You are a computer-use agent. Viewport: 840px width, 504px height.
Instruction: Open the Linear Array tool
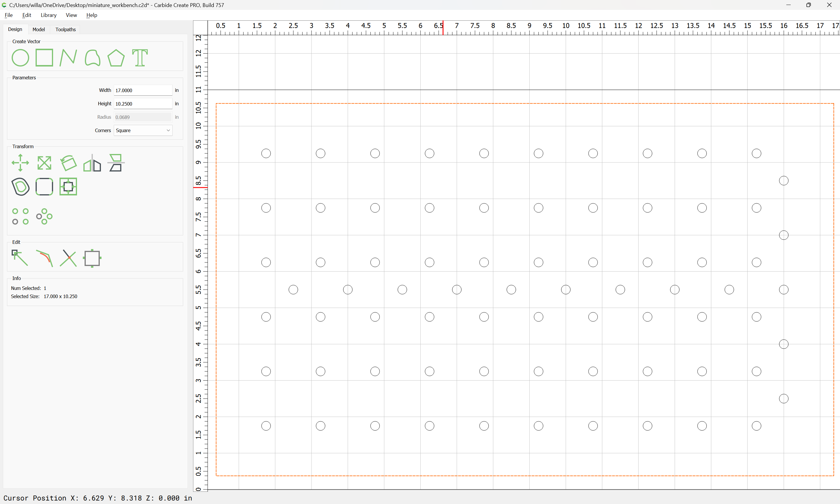20,216
